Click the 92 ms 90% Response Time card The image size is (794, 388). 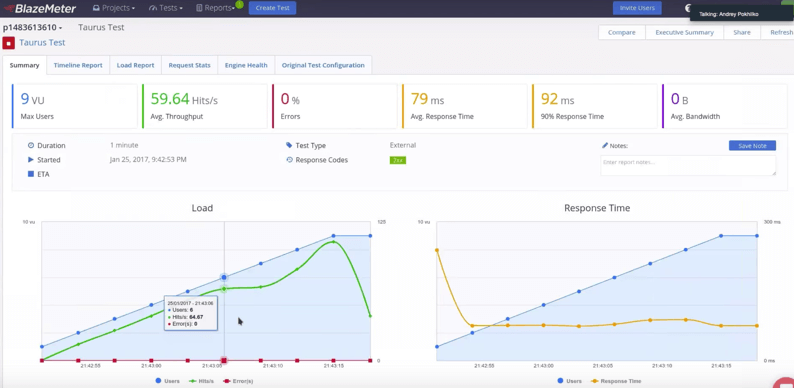595,106
